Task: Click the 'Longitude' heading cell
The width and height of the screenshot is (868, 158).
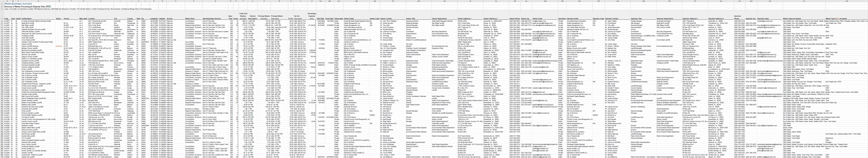Action: pyautogui.click(x=154, y=19)
